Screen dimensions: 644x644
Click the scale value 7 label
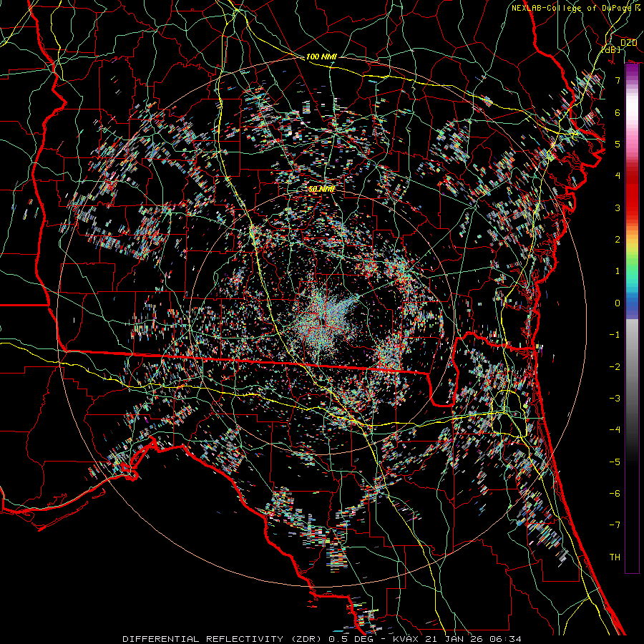coord(618,80)
